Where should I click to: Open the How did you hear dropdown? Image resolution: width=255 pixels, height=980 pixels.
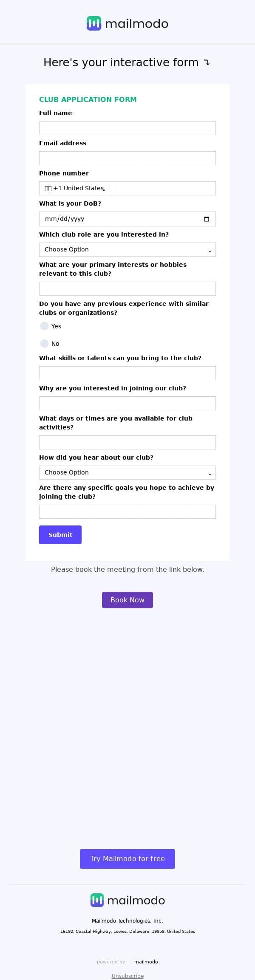[x=127, y=473]
